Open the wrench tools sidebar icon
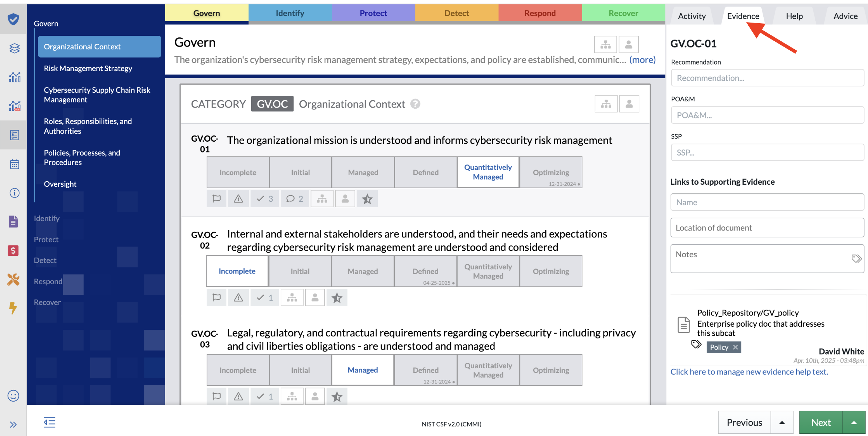The image size is (868, 436). (13, 279)
